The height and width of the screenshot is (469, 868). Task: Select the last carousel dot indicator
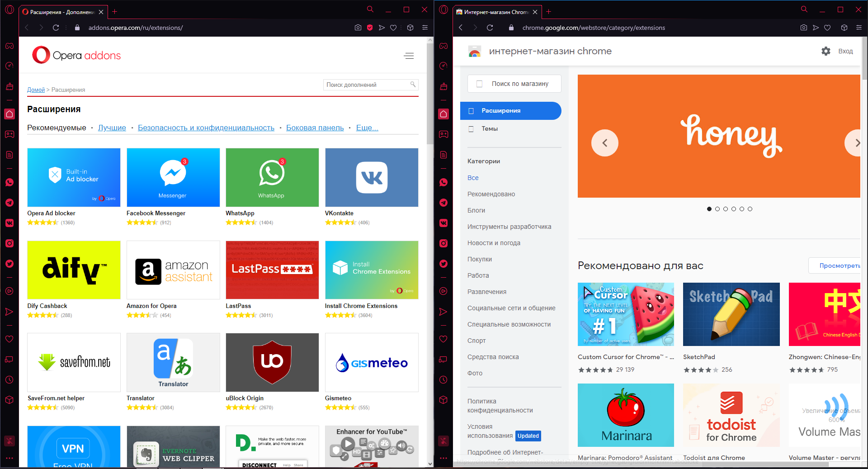[750, 209]
